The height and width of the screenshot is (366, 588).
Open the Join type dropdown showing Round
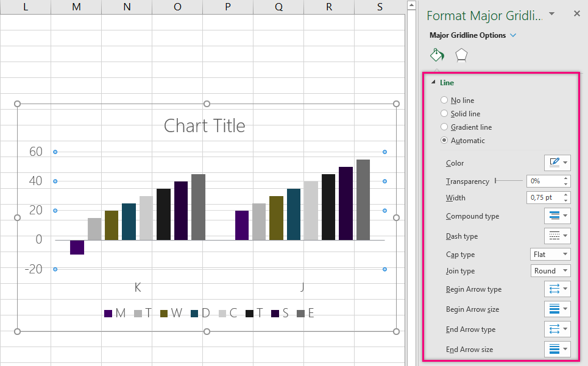(x=550, y=270)
